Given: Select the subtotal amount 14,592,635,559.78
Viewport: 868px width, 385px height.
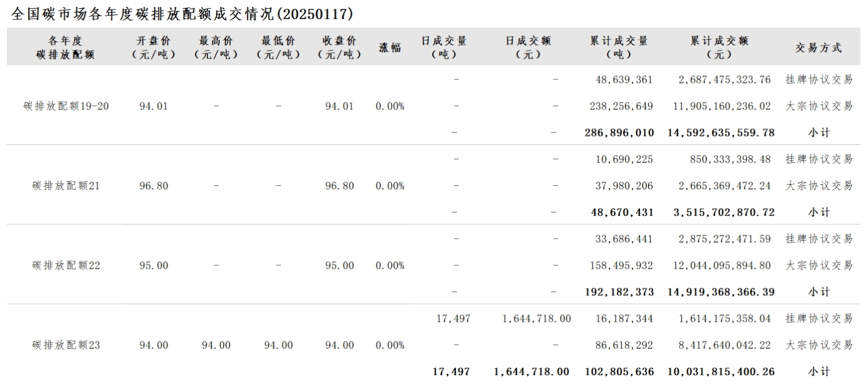Looking at the screenshot, I should [721, 133].
